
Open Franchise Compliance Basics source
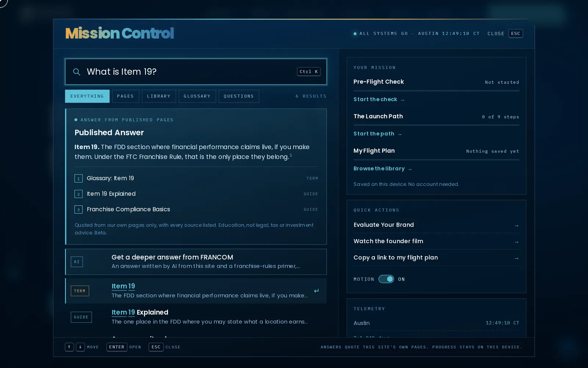(x=196, y=209)
